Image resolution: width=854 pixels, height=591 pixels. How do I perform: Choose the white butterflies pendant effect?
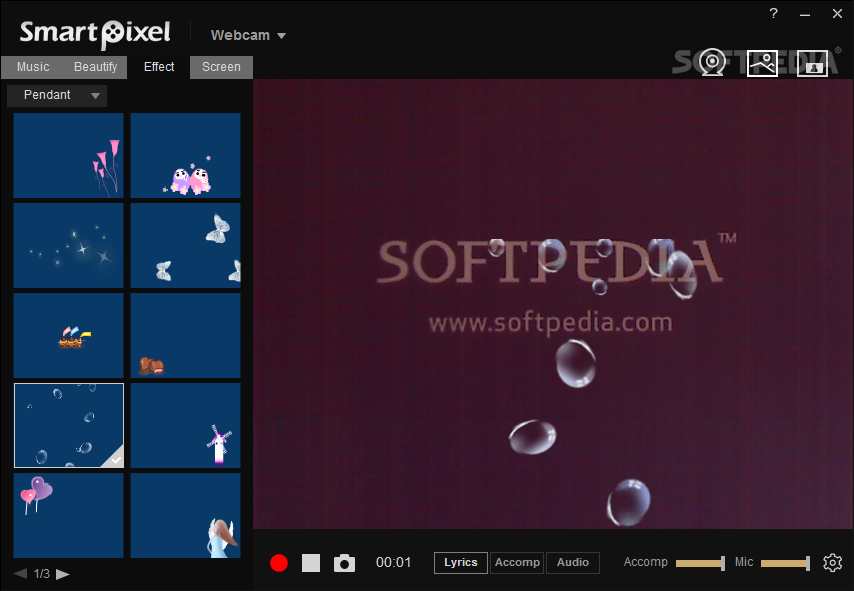point(185,245)
